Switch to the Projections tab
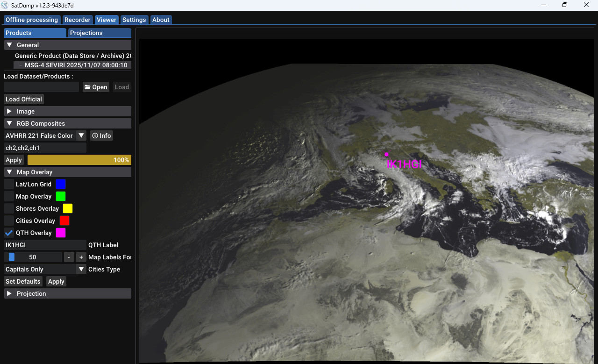 (x=99, y=33)
